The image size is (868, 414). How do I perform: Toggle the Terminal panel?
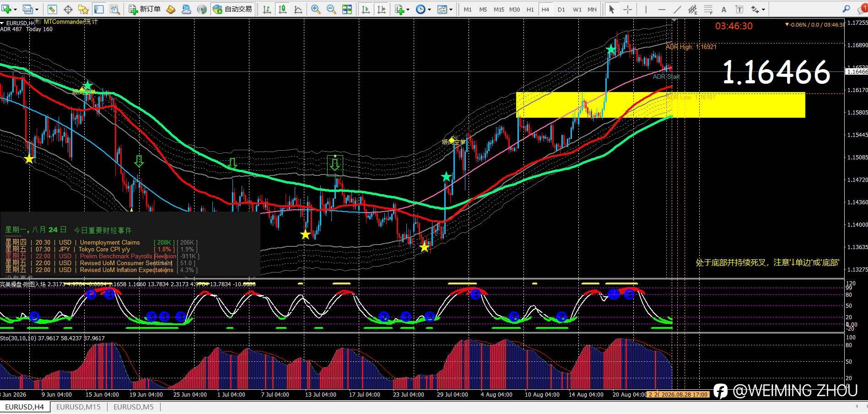(x=99, y=9)
